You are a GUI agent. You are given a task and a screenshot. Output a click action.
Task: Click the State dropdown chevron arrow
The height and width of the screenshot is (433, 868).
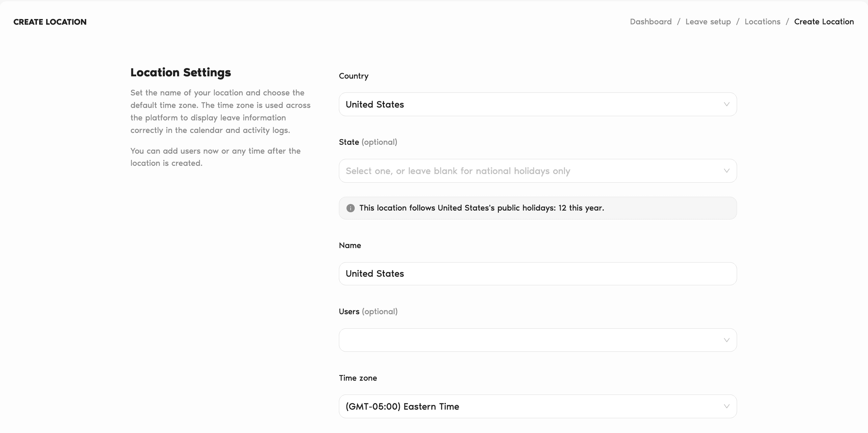click(727, 171)
